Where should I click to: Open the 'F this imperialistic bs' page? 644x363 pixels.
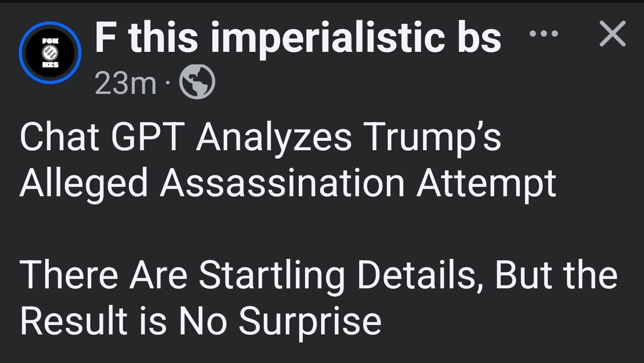click(298, 38)
